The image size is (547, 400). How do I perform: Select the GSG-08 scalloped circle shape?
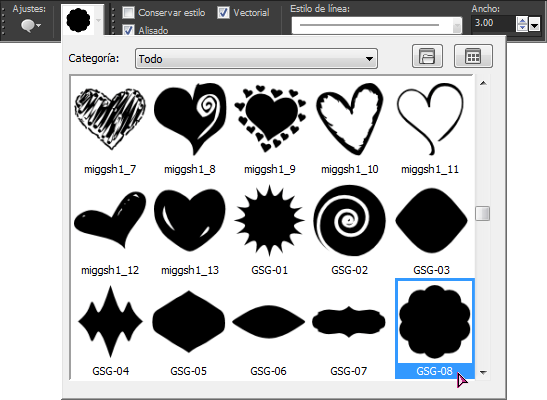(x=435, y=328)
